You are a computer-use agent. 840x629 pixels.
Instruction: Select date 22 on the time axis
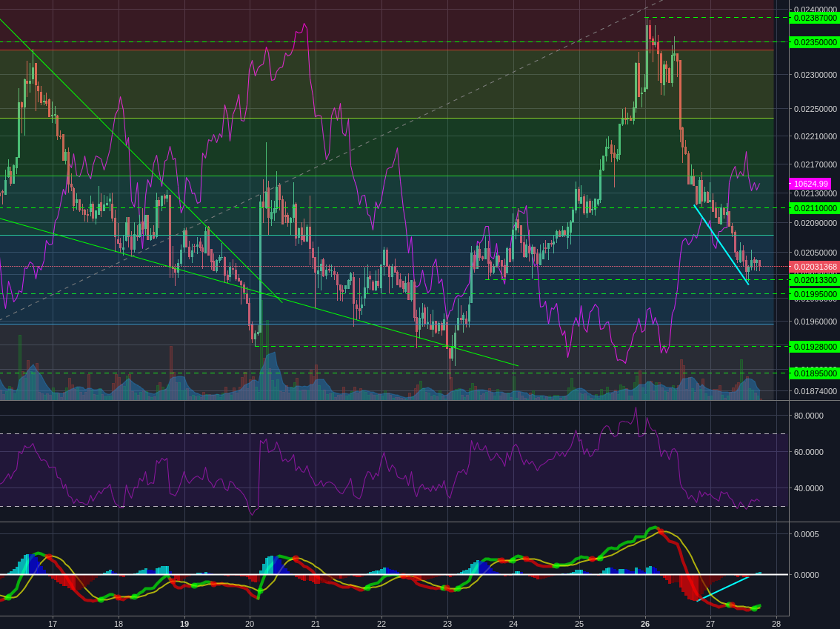point(381,624)
